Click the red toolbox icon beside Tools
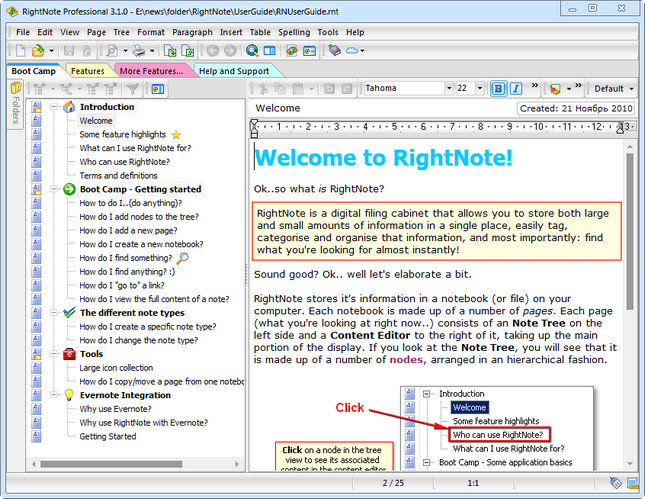645x499 pixels. click(68, 354)
